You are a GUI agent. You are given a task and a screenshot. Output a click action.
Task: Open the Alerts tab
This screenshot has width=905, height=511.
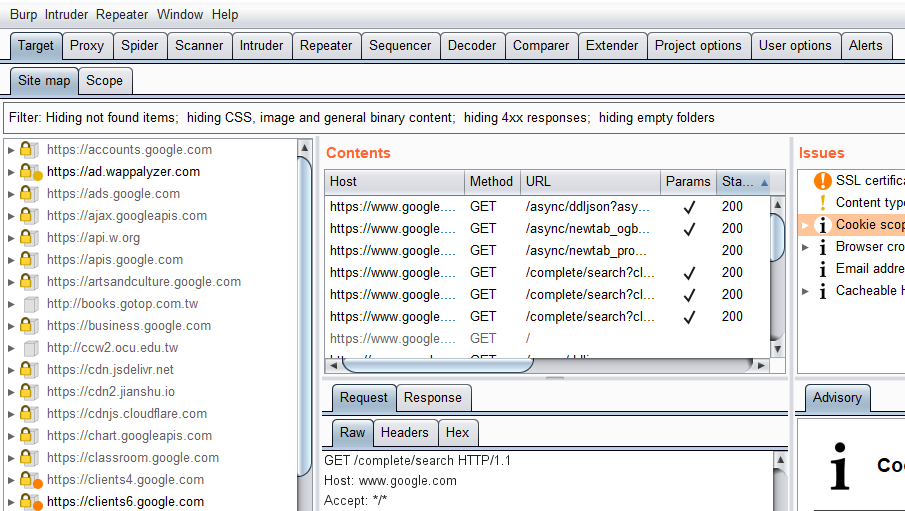866,46
